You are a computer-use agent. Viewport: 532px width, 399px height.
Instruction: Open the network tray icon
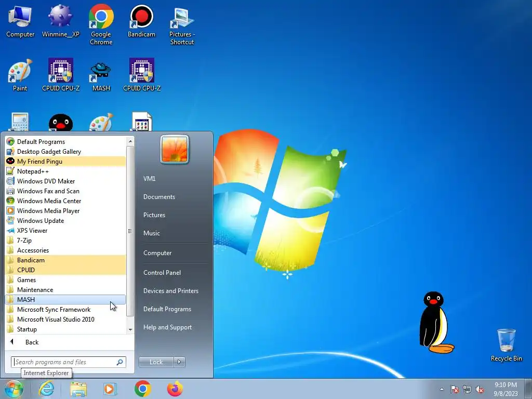[467, 389]
